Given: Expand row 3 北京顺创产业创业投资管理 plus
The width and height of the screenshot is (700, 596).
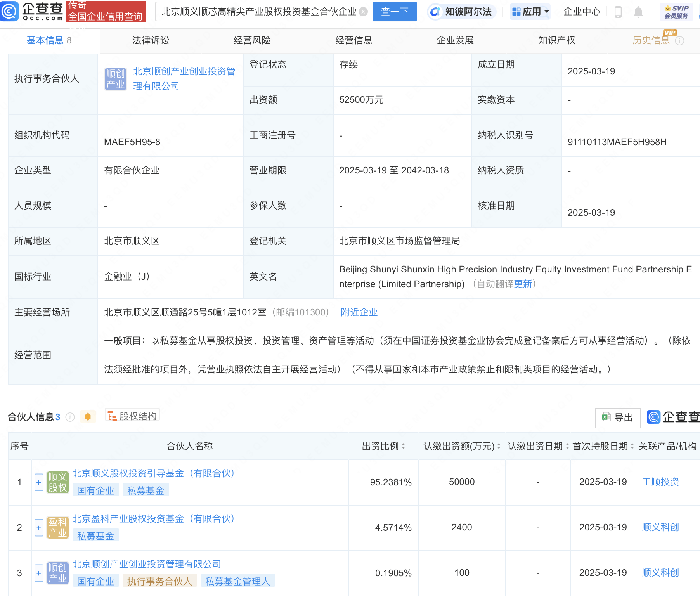Looking at the screenshot, I should (39, 573).
